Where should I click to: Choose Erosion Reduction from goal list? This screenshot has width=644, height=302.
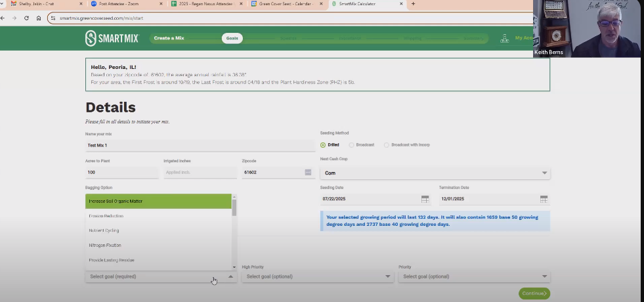click(x=158, y=216)
